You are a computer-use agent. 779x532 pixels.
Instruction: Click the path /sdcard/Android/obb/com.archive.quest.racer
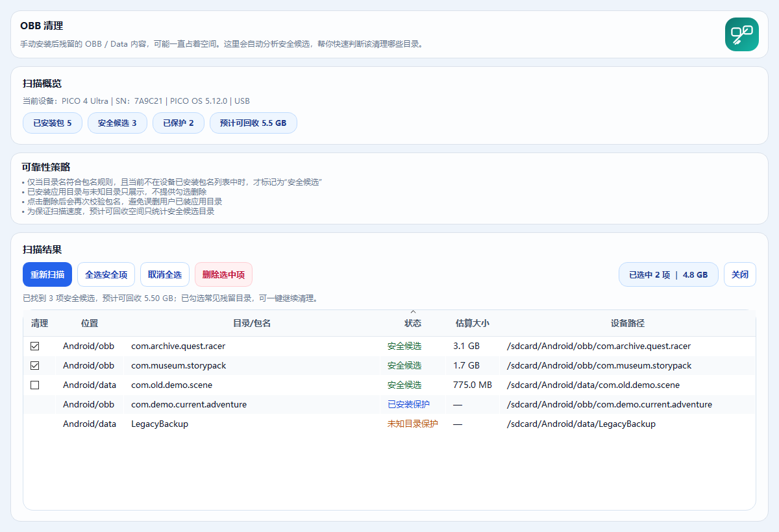[x=599, y=346]
